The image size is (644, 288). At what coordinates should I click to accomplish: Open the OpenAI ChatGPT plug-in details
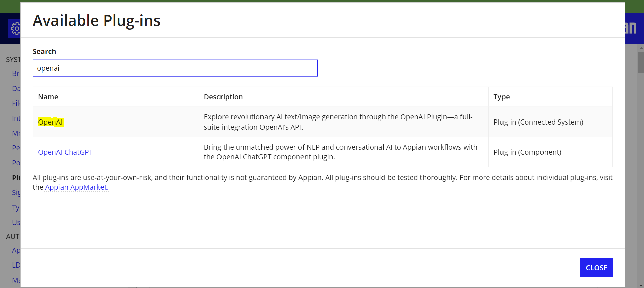[x=66, y=152]
